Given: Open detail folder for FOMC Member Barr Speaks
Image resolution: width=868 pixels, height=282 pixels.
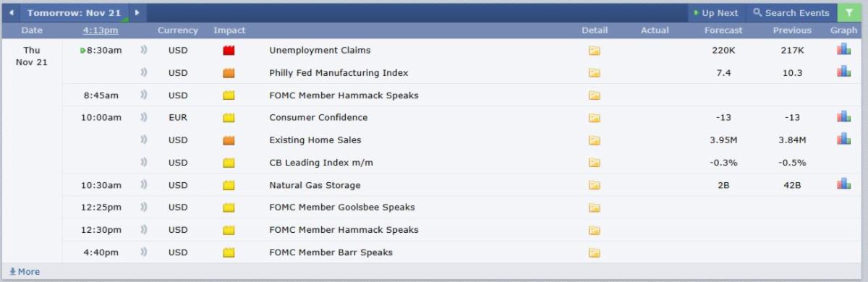Looking at the screenshot, I should tap(594, 252).
